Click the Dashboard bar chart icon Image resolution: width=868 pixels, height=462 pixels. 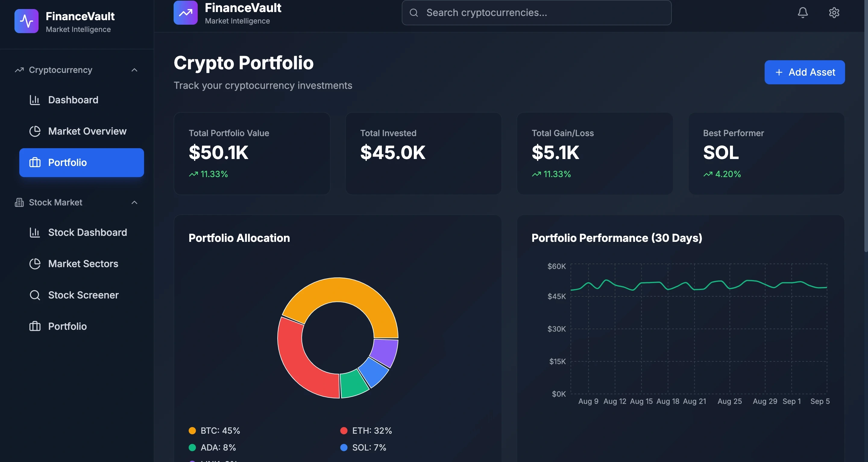(35, 100)
